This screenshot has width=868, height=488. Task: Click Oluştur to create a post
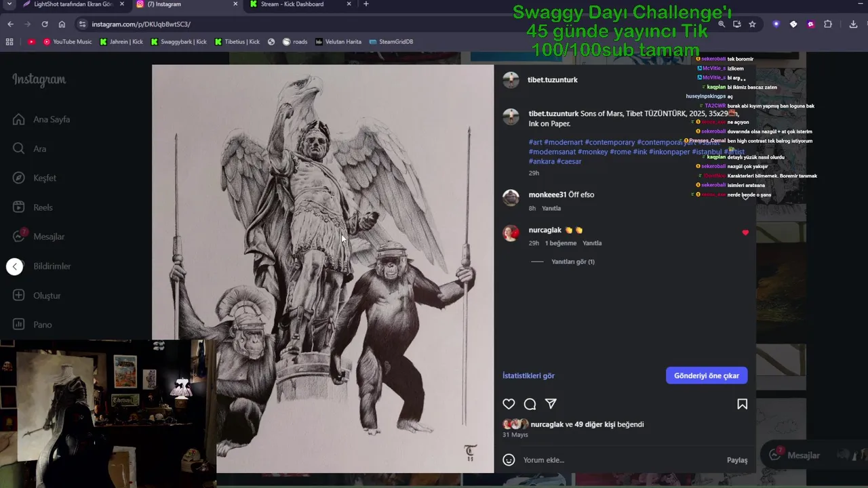click(x=37, y=296)
